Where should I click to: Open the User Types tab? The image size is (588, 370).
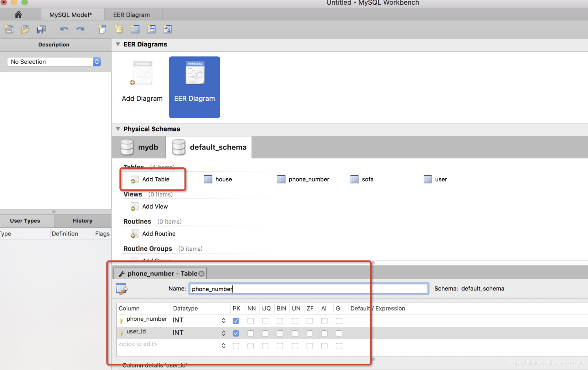[x=25, y=221]
